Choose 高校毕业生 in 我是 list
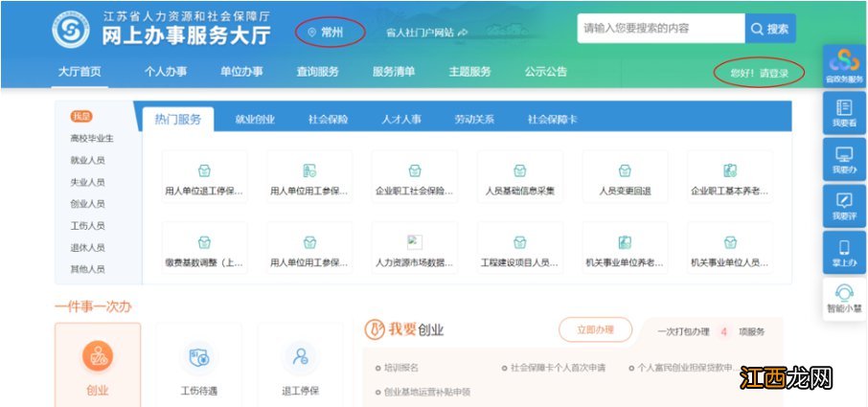Viewport: 868px width, 407px height. click(92, 138)
